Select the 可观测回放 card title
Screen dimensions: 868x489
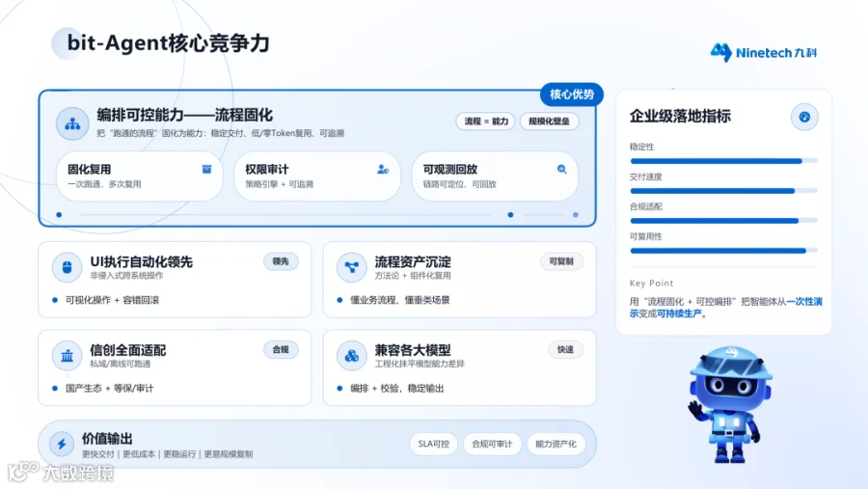[450, 170]
